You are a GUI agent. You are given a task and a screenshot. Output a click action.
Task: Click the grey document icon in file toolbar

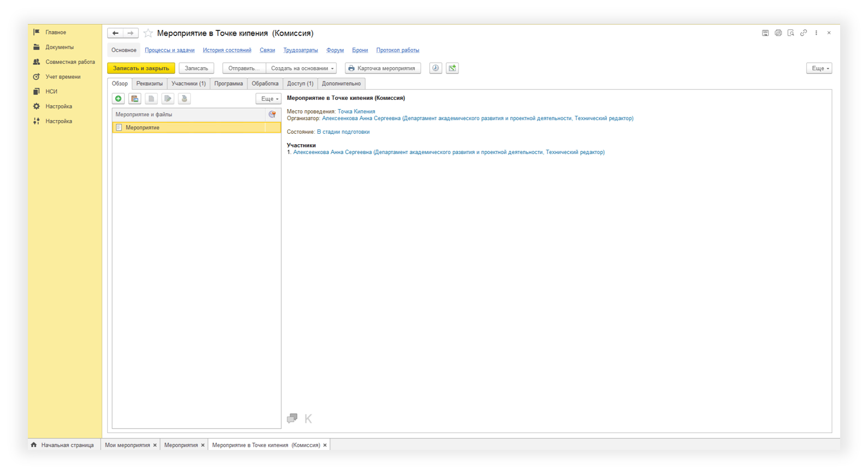tap(151, 99)
